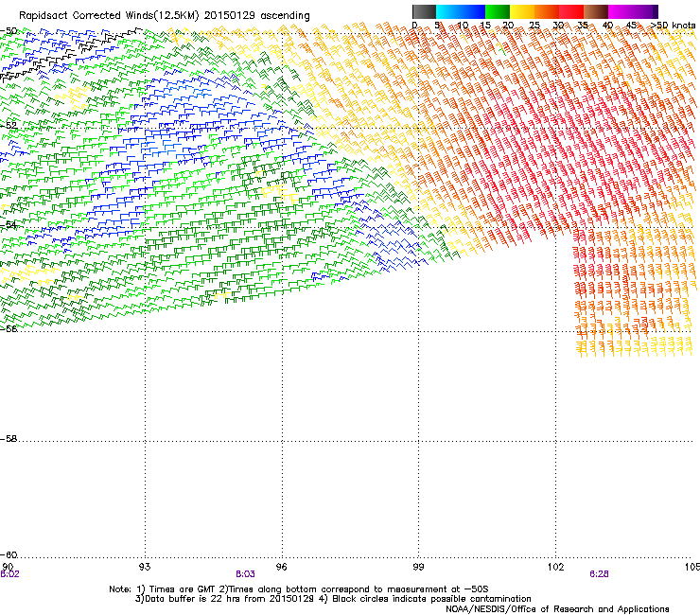This screenshot has height=615, width=700.
Task: Click the latitude label '-58'
Action: [x=9, y=439]
